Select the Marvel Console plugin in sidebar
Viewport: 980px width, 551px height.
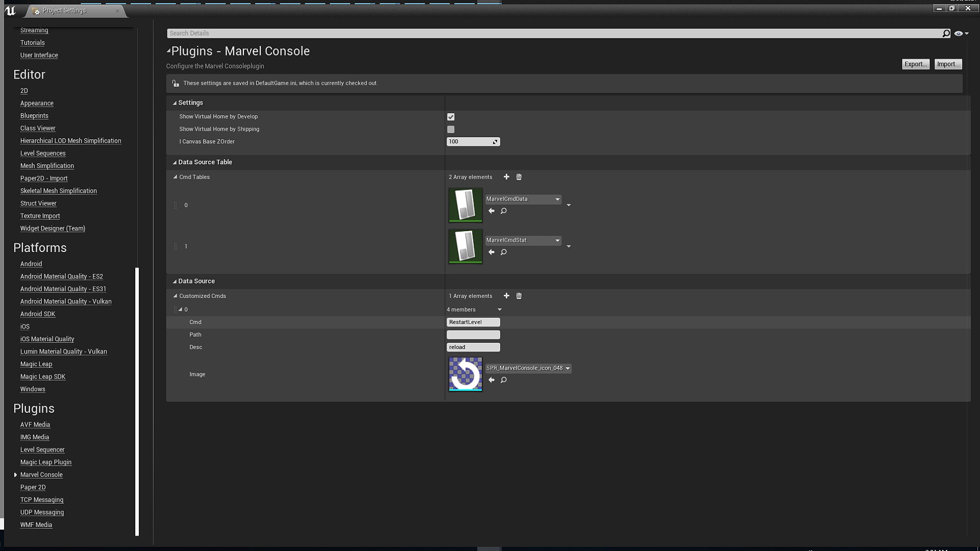point(41,474)
